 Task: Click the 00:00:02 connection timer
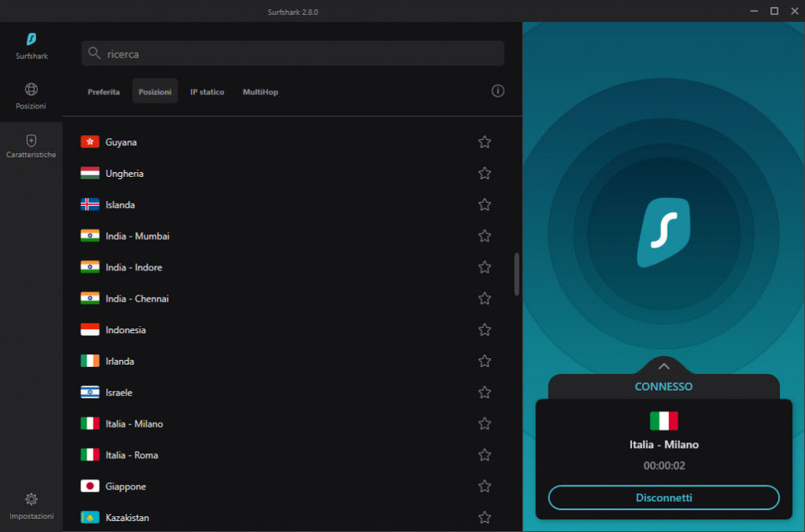pos(663,466)
